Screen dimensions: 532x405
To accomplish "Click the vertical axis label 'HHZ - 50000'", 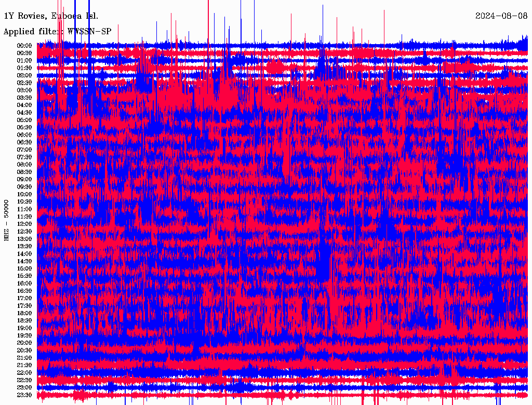I will (x=6, y=220).
